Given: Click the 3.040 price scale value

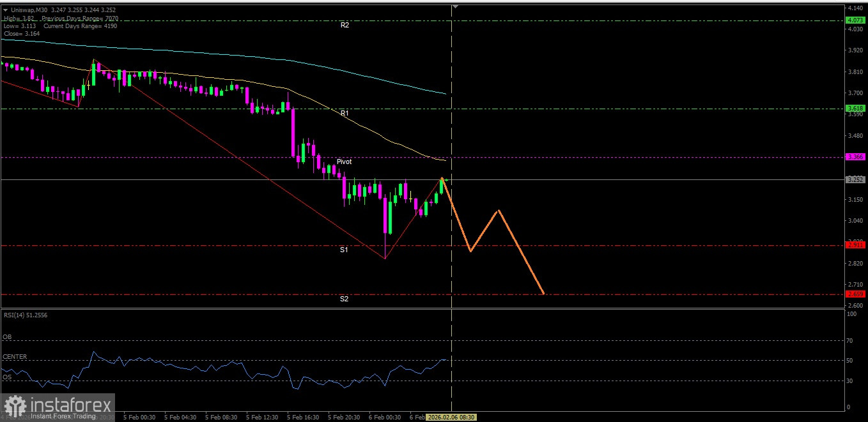Looking at the screenshot, I should 856,221.
